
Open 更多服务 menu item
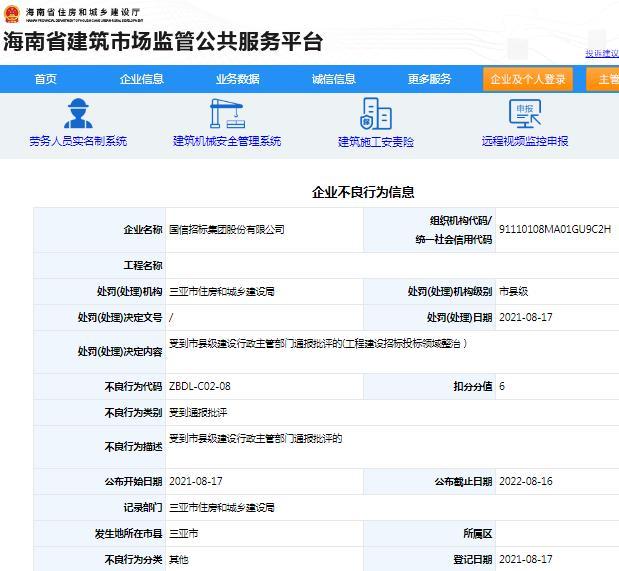[430, 79]
